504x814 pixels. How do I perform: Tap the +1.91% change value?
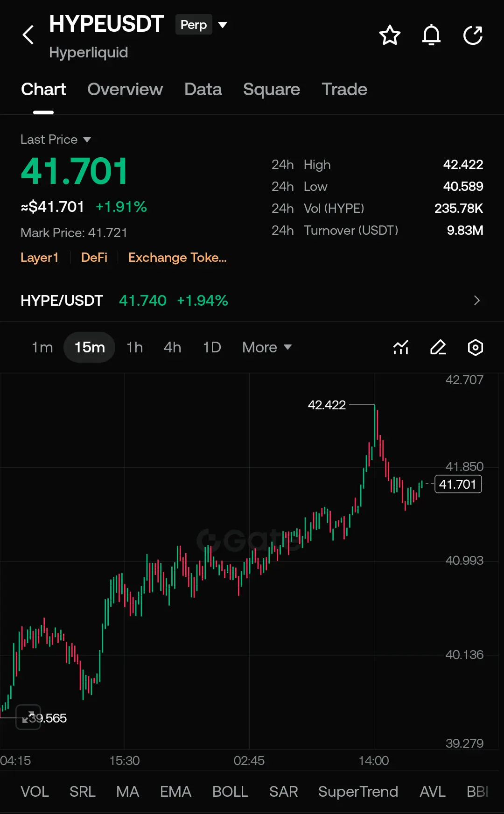coord(121,207)
